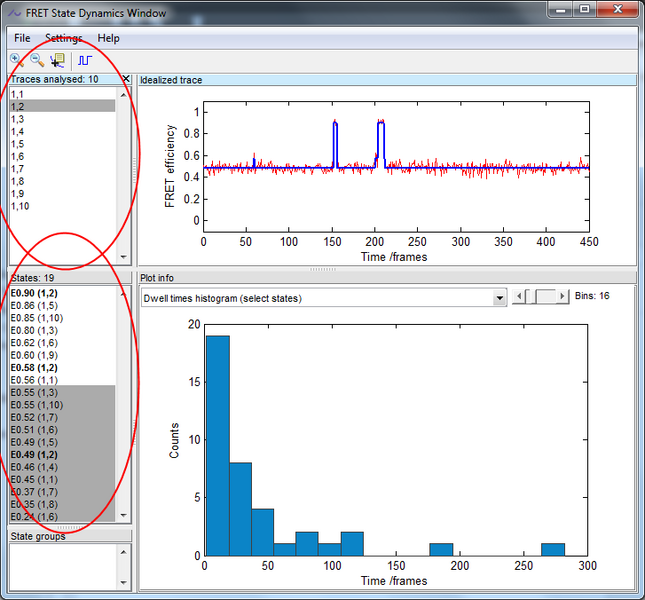Click the zoom out magnifier icon

pyautogui.click(x=37, y=61)
